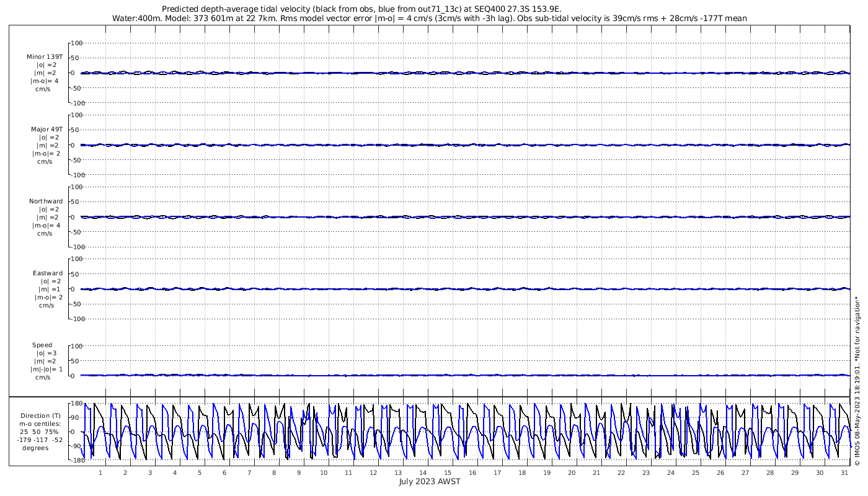The height and width of the screenshot is (496, 868).
Task: Click the 'Predicted depth-average tidal velocity' title line
Action: point(361,9)
